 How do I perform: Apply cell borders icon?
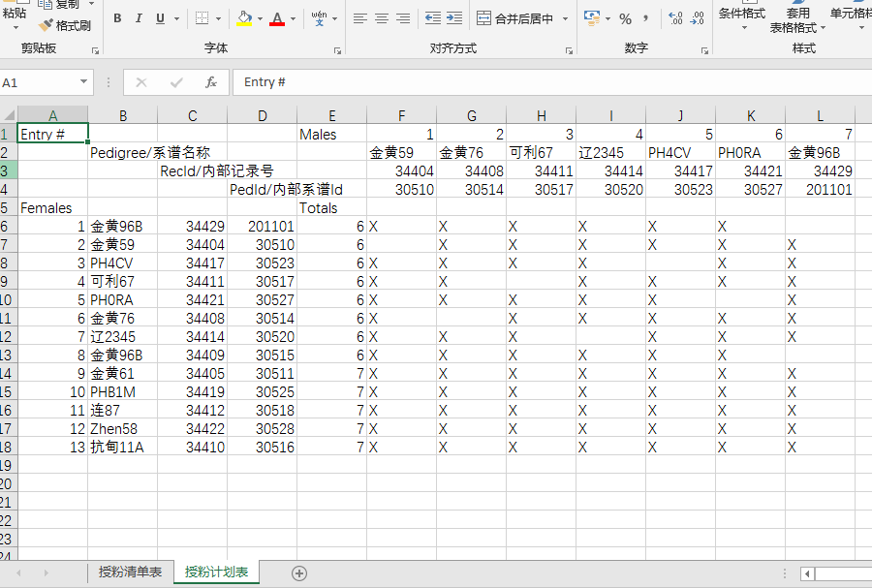click(202, 18)
